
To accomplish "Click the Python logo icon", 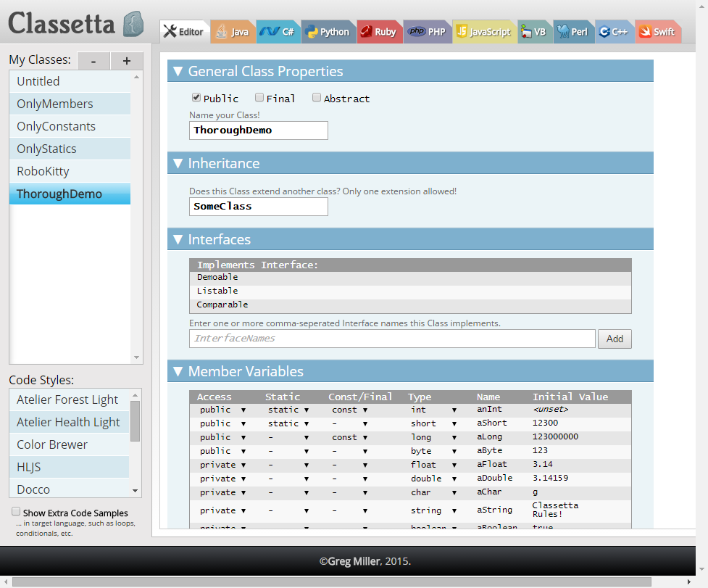I will pyautogui.click(x=312, y=31).
